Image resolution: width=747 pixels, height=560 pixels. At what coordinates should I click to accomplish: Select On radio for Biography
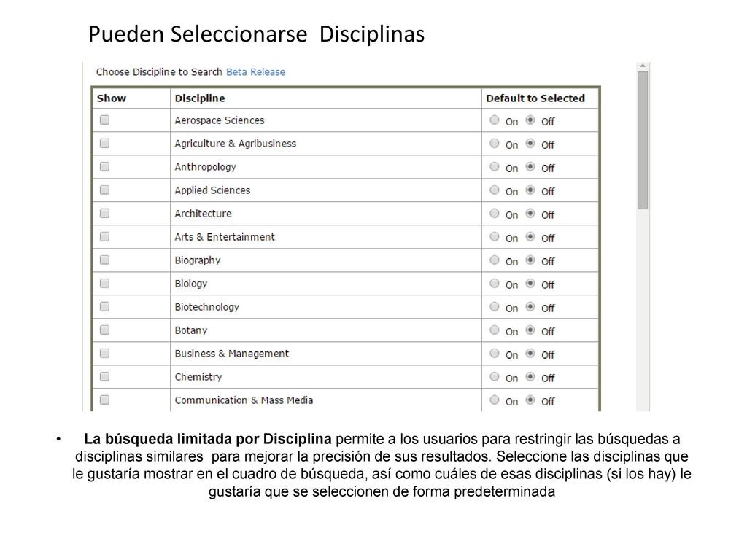tap(495, 260)
